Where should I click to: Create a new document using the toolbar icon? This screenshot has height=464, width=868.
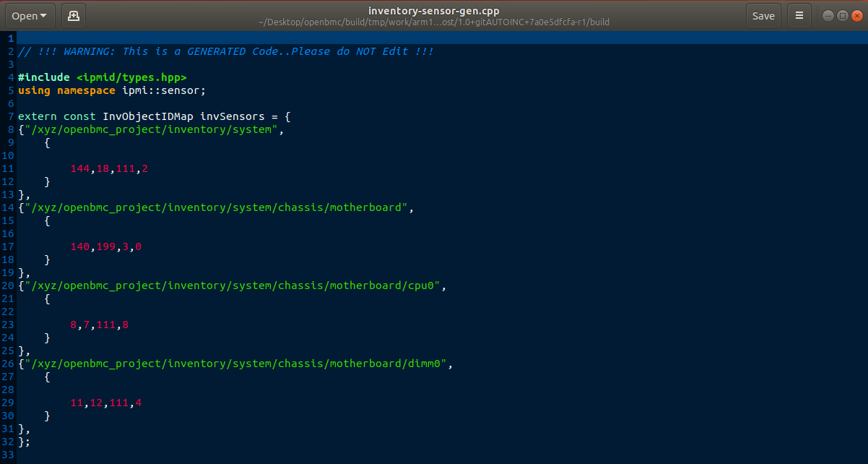[72, 14]
